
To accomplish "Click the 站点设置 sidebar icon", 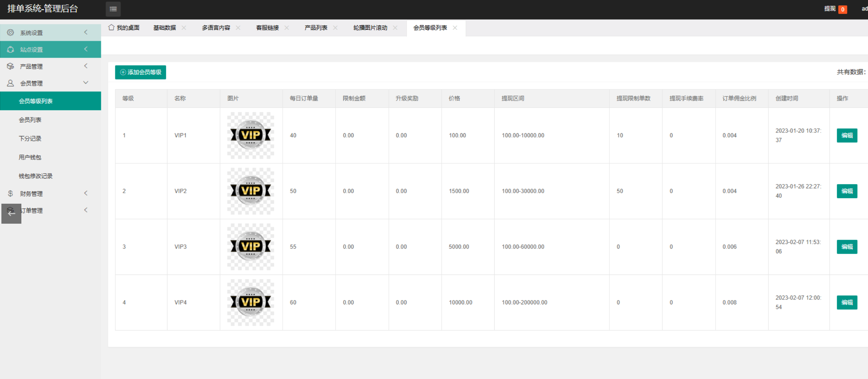I will point(11,49).
